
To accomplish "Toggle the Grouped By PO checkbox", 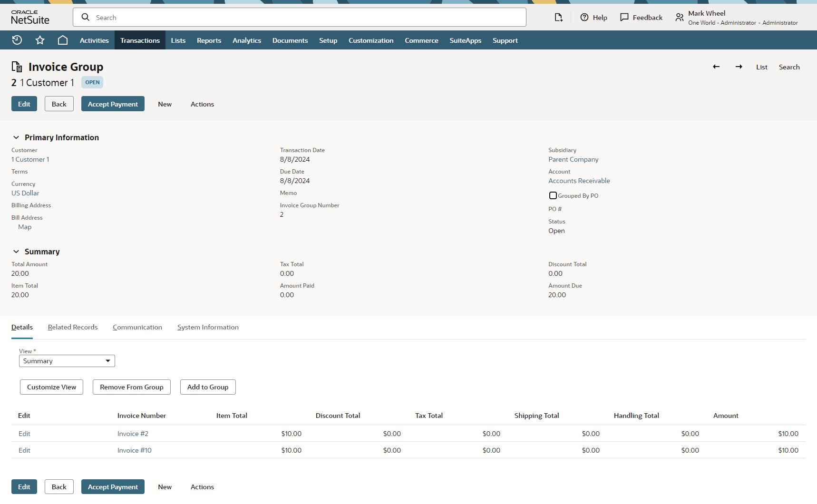I will coord(553,195).
